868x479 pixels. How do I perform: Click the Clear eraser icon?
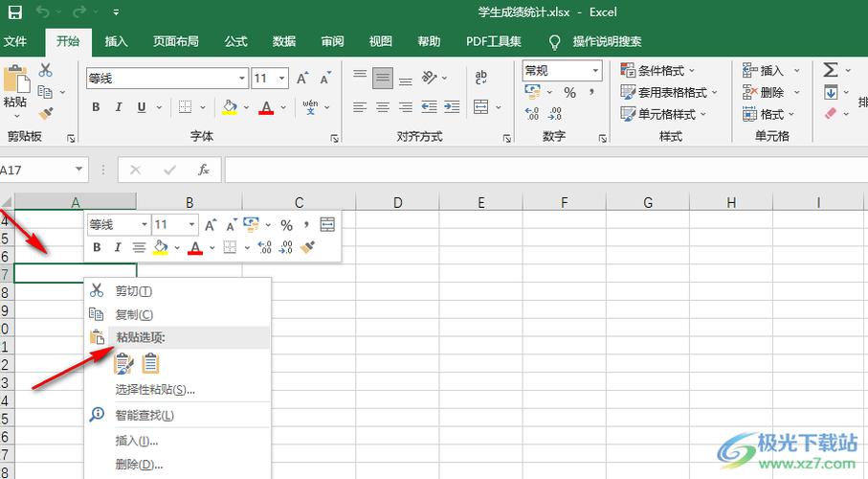pyautogui.click(x=831, y=114)
